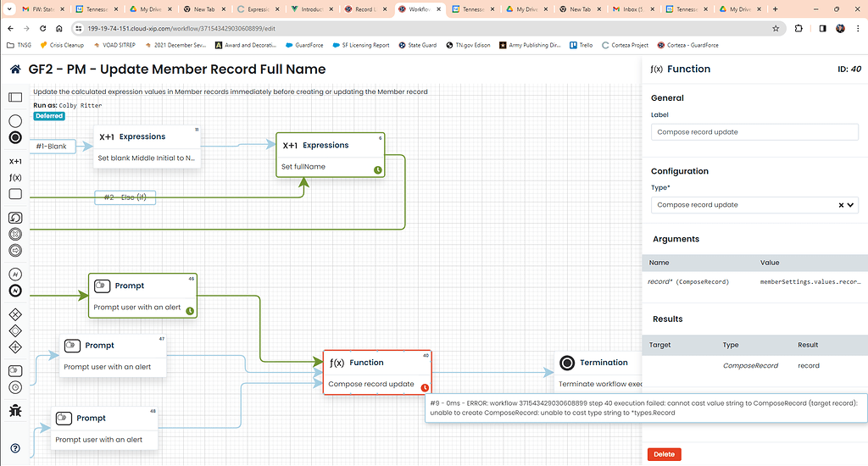
Task: Select the Termination tool in left toolbox
Action: tap(15, 137)
